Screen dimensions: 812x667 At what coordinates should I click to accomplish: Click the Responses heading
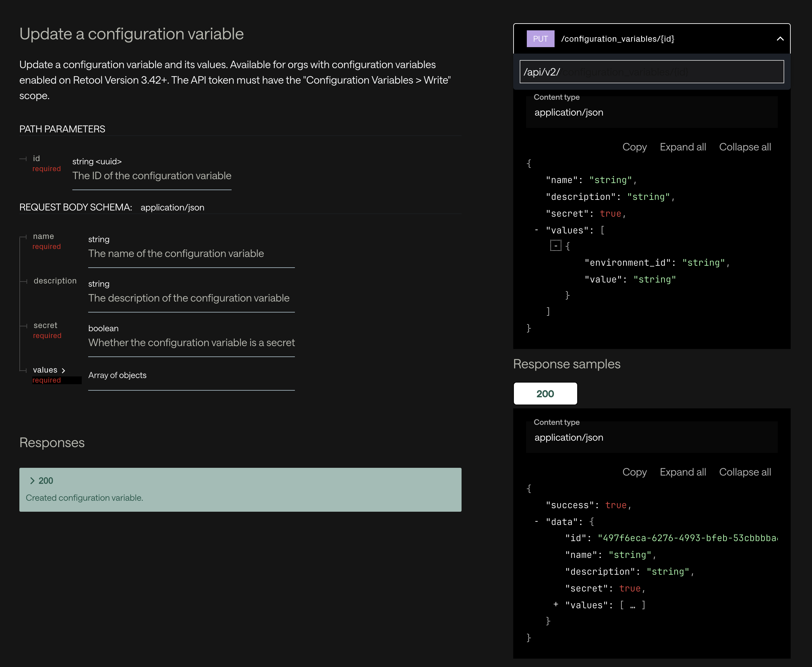coord(52,443)
